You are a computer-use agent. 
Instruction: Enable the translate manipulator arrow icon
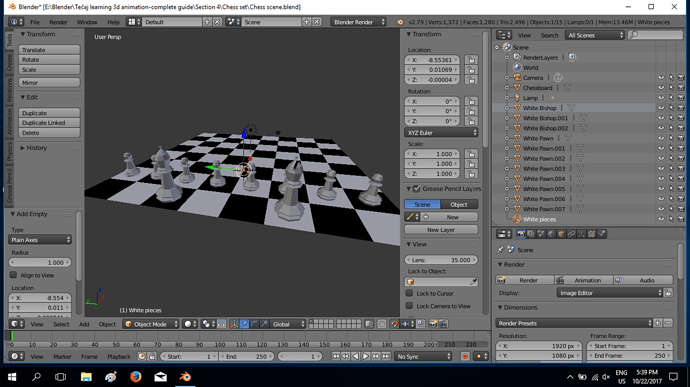click(x=244, y=324)
